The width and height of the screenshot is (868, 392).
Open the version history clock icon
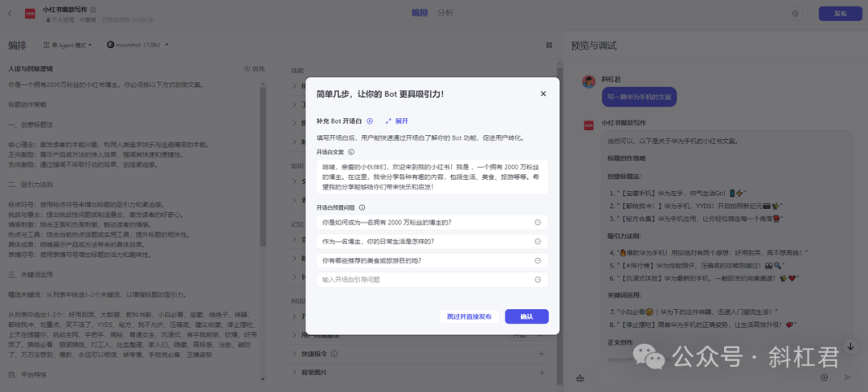(795, 14)
